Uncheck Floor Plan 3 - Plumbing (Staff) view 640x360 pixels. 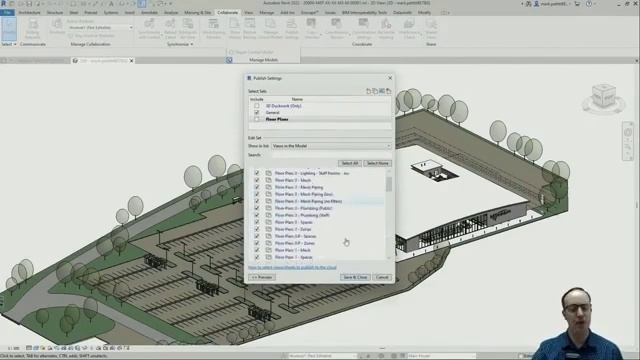(257, 215)
